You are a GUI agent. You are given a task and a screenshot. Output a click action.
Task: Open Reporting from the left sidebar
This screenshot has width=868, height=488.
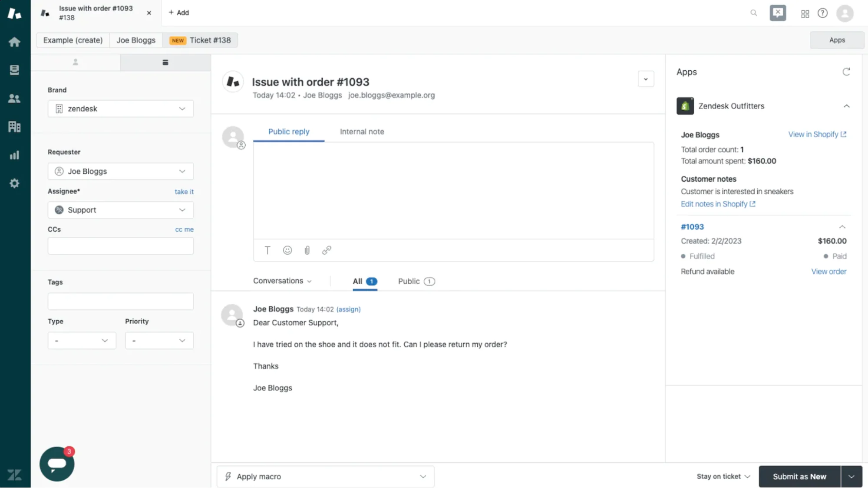pyautogui.click(x=14, y=155)
